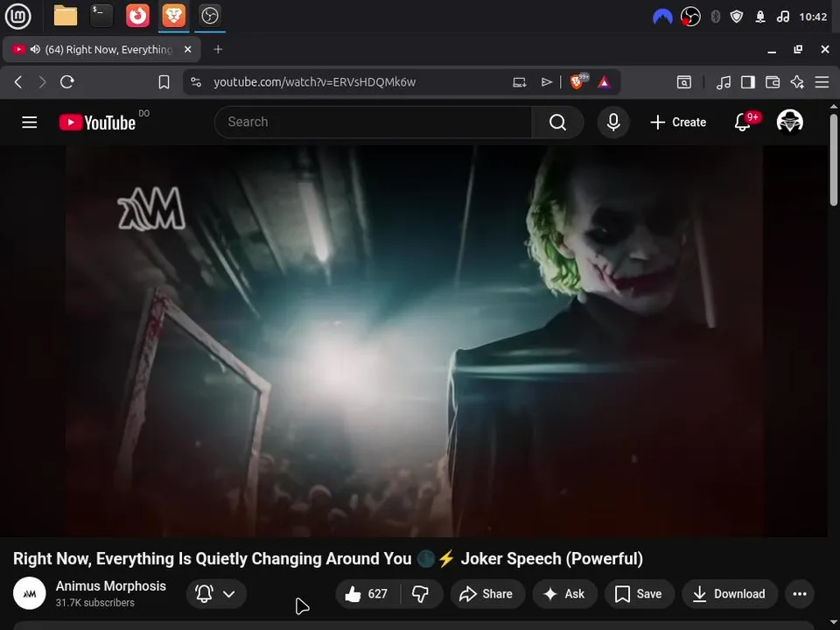The height and width of the screenshot is (630, 840).
Task: Click the YouTube URL in the address bar
Action: (314, 82)
